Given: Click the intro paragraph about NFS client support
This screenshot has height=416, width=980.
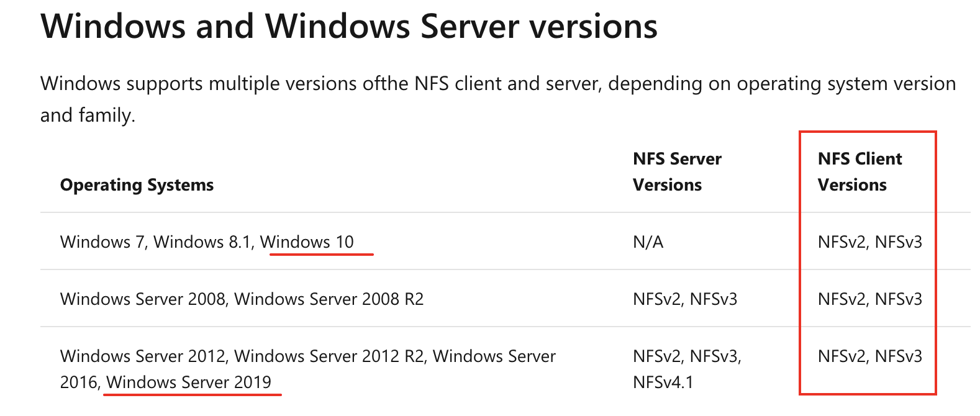Looking at the screenshot, I should click(x=498, y=99).
